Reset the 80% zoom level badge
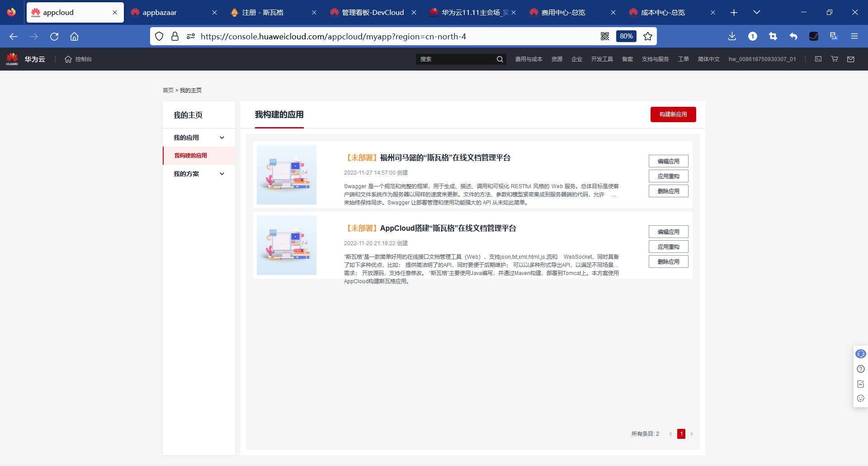The width and height of the screenshot is (868, 466). pos(626,37)
